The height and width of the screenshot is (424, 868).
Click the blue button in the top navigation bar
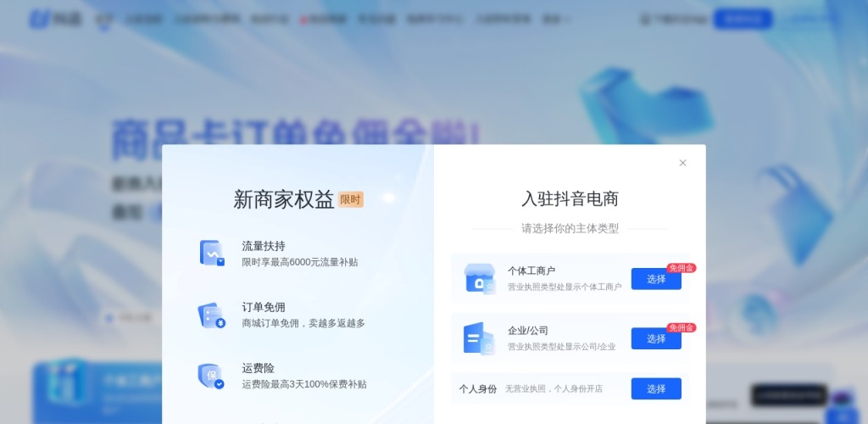[743, 19]
